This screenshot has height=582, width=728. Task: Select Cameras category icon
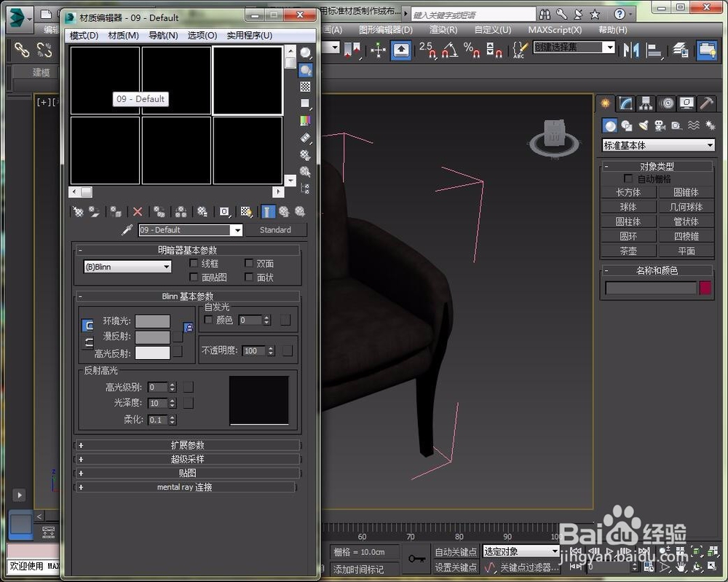pos(660,126)
